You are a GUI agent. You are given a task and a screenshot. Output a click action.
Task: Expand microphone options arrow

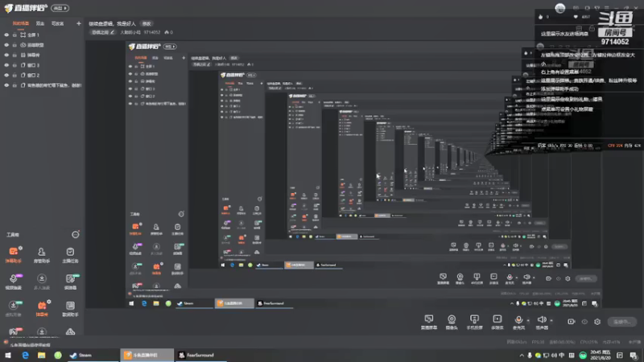pyautogui.click(x=528, y=320)
